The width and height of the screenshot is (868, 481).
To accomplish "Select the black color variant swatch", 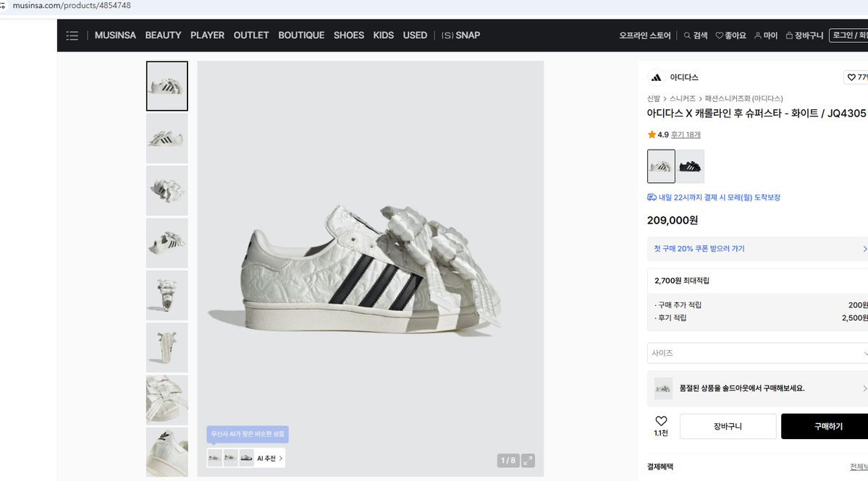I will tap(690, 166).
